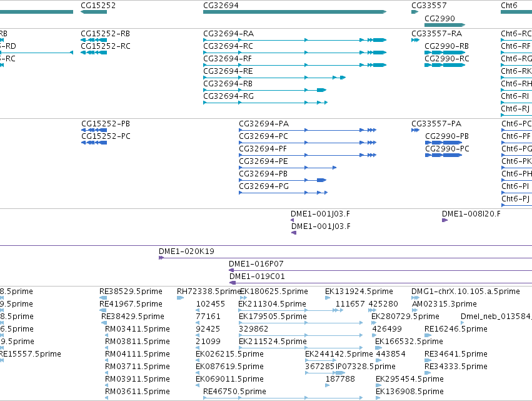
Task: Click protein CG2990-PC
Action: point(447,149)
